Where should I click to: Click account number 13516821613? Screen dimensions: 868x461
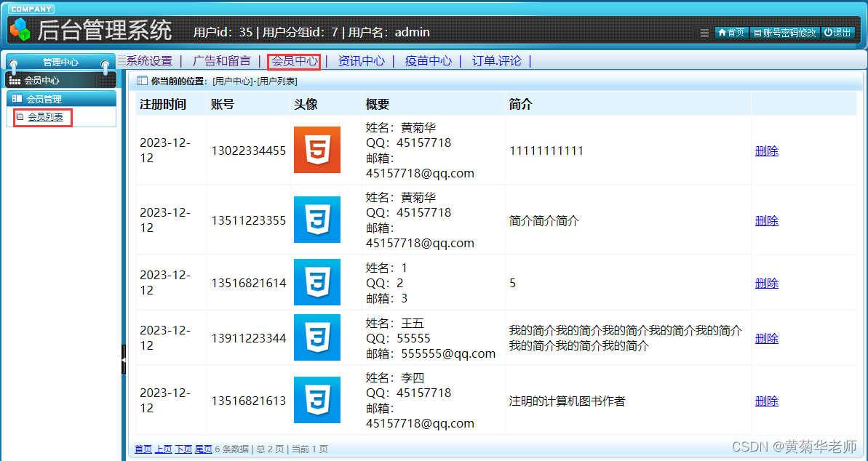249,401
